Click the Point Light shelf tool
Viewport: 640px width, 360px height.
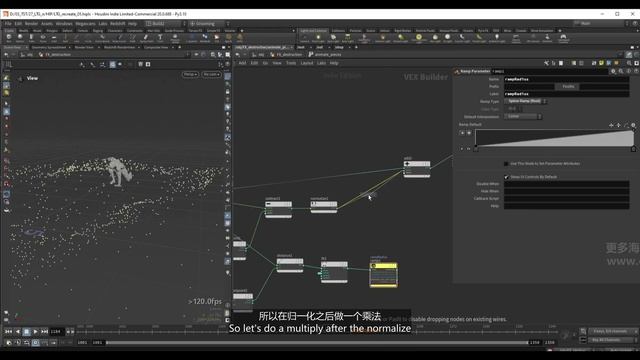point(318,38)
